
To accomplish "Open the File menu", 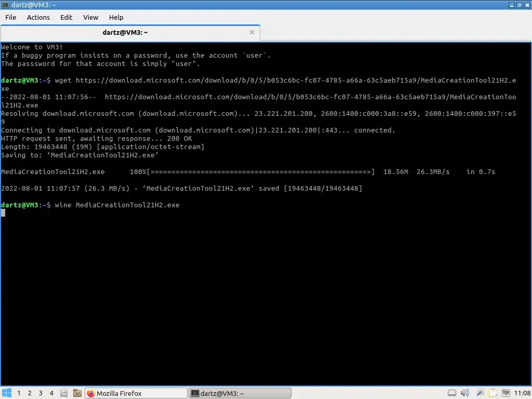I will point(10,17).
